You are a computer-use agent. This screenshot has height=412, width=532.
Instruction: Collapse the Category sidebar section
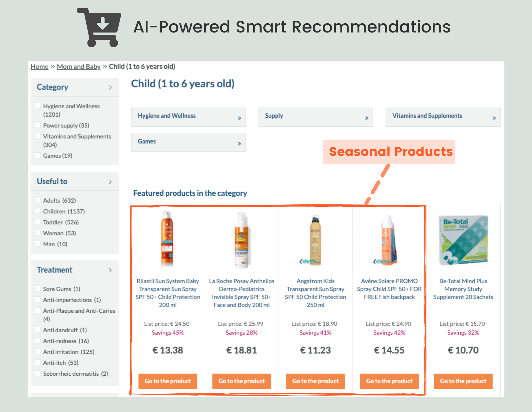coord(111,87)
